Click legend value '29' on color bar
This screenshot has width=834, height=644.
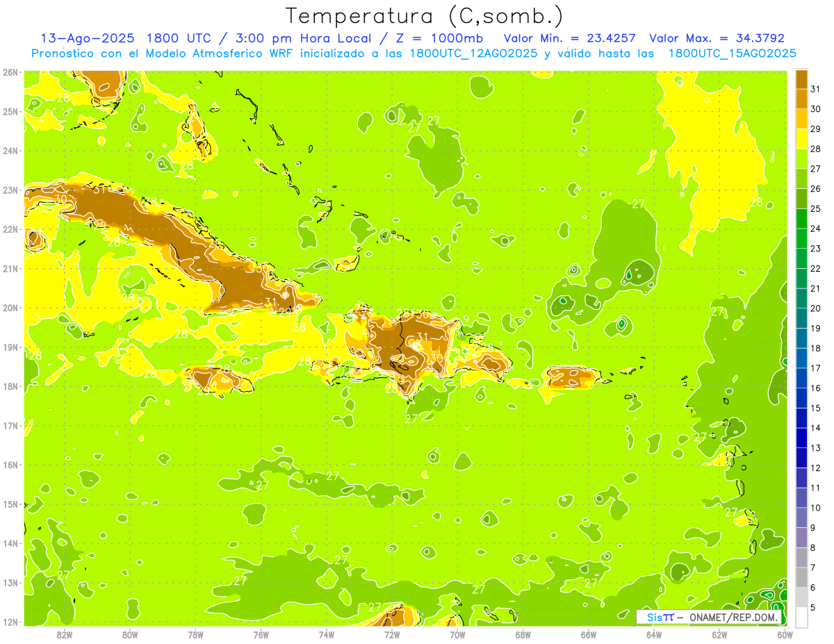(x=815, y=129)
